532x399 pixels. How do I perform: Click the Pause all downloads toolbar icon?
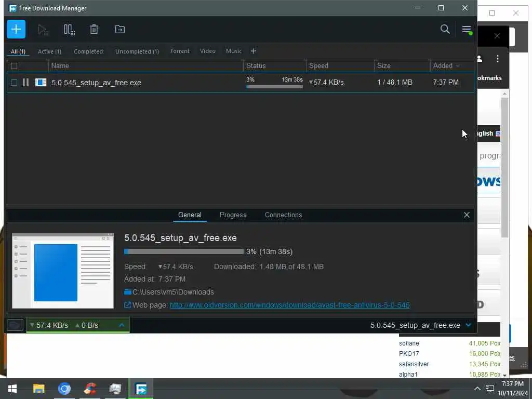69,30
